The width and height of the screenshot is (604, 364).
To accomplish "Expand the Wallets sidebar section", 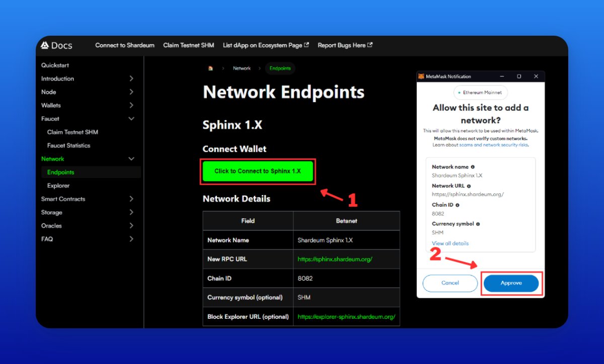I will click(x=131, y=105).
